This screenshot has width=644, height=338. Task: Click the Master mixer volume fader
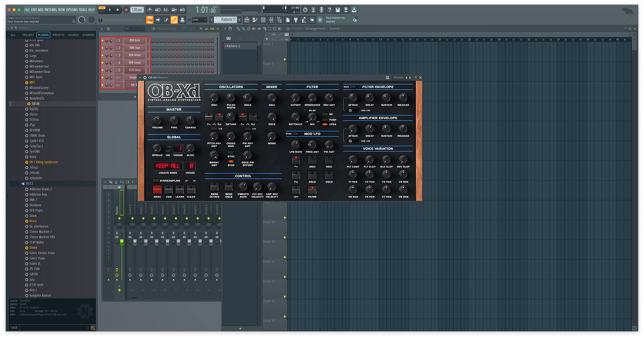point(122,242)
